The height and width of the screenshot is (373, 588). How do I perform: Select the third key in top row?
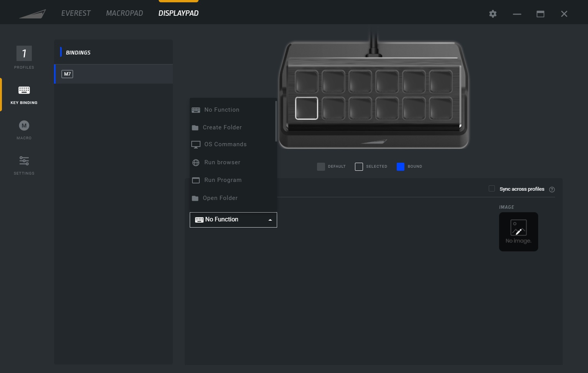360,81
